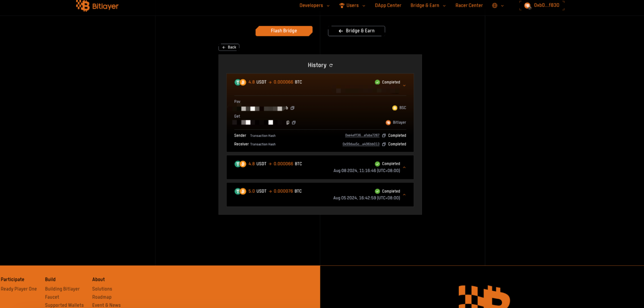This screenshot has height=308, width=644.
Task: Click USDT/BTC token icons on Aug 05 row
Action: (x=240, y=191)
